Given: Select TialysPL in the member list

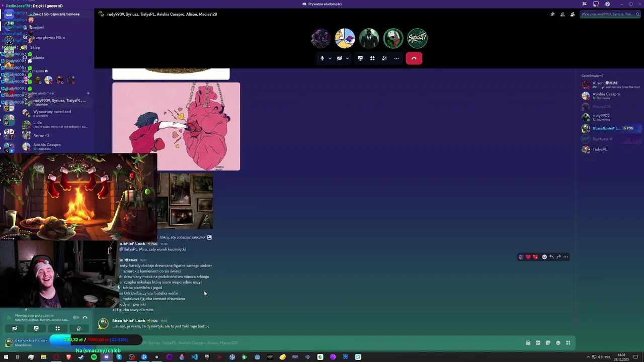Looking at the screenshot, I should pyautogui.click(x=610, y=149).
